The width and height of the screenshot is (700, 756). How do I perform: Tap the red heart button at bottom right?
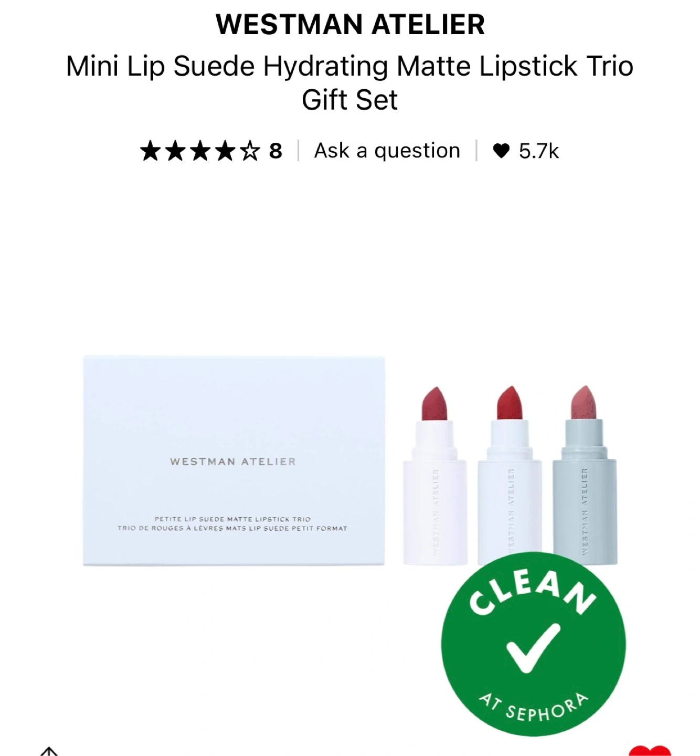pyautogui.click(x=650, y=751)
